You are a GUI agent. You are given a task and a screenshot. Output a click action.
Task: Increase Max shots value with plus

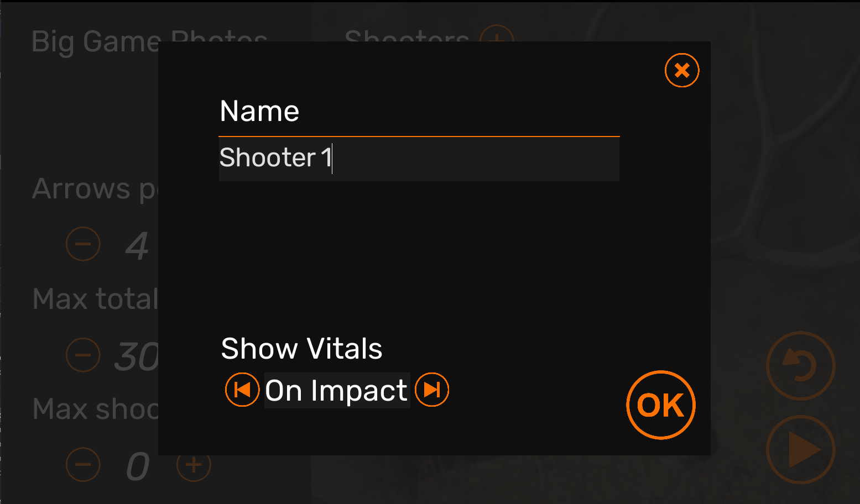[194, 465]
